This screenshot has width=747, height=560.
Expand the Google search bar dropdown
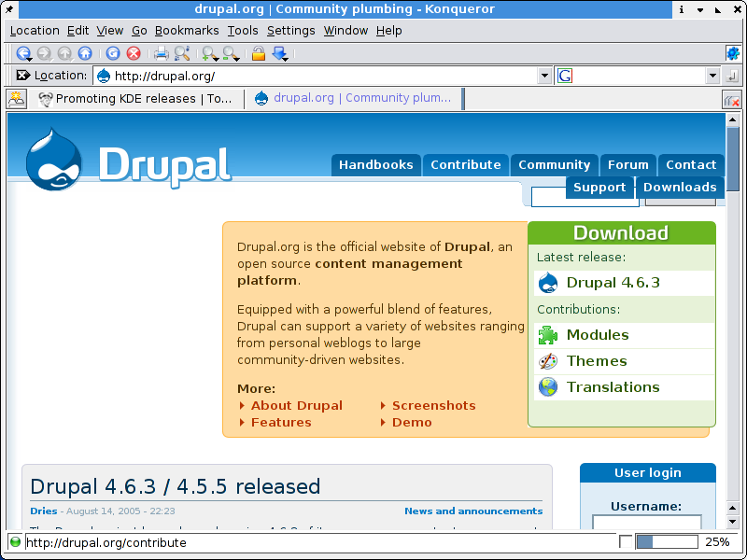point(712,76)
